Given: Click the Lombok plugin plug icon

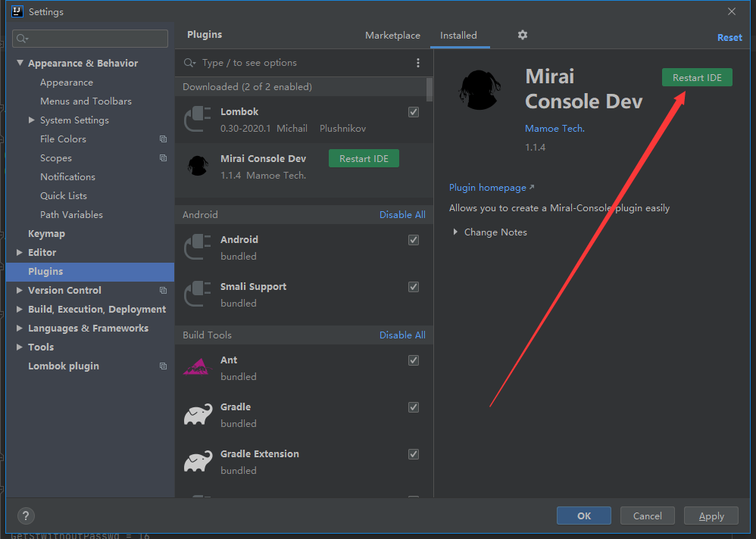Looking at the screenshot, I should tap(198, 119).
